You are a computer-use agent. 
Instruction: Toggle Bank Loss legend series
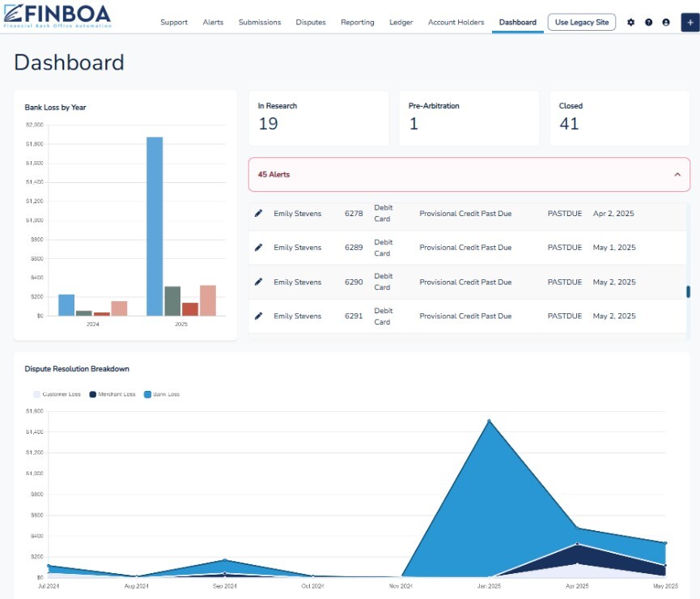tap(162, 394)
